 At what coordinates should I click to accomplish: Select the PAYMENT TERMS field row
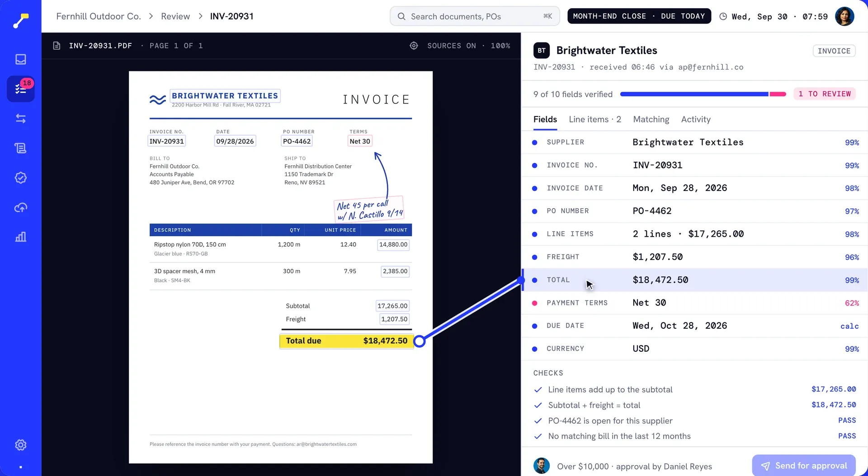[695, 303]
